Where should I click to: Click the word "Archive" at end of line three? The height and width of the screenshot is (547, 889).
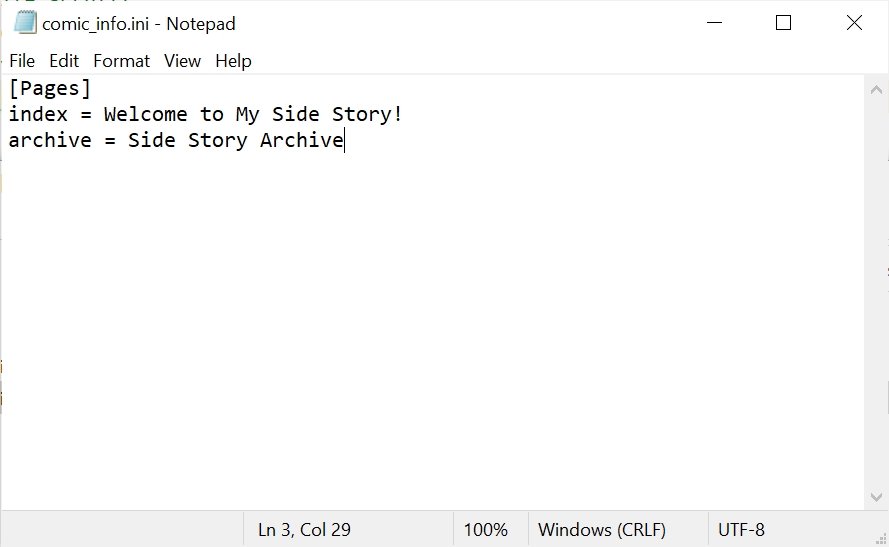click(301, 140)
